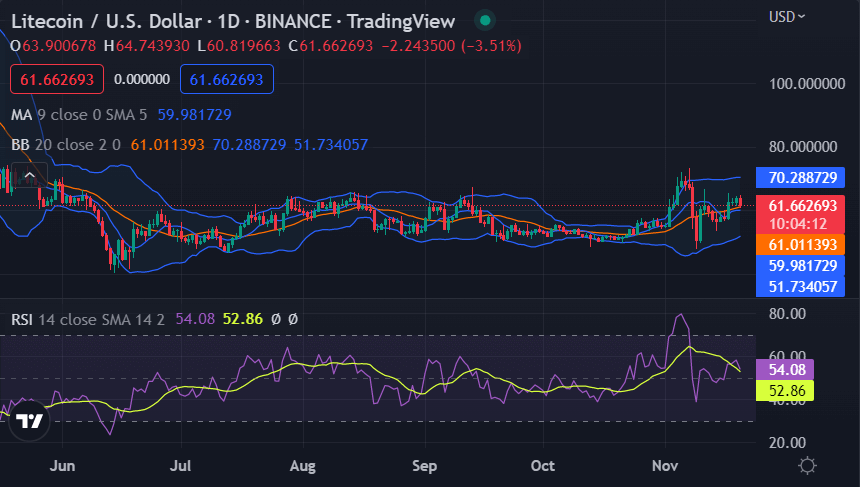Click the 80.000000 price scale label
This screenshot has height=487, width=860.
click(803, 147)
